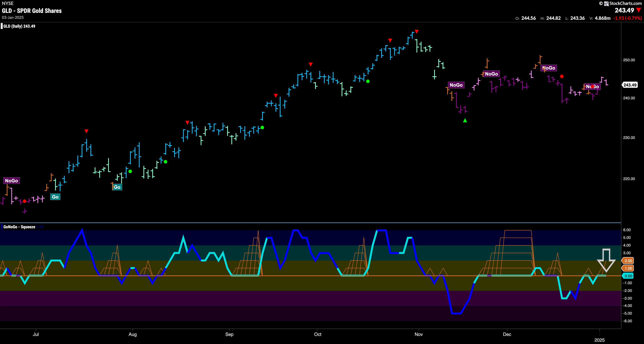Click the green up triangle in mid-November
This screenshot has width=644, height=344.
point(465,120)
